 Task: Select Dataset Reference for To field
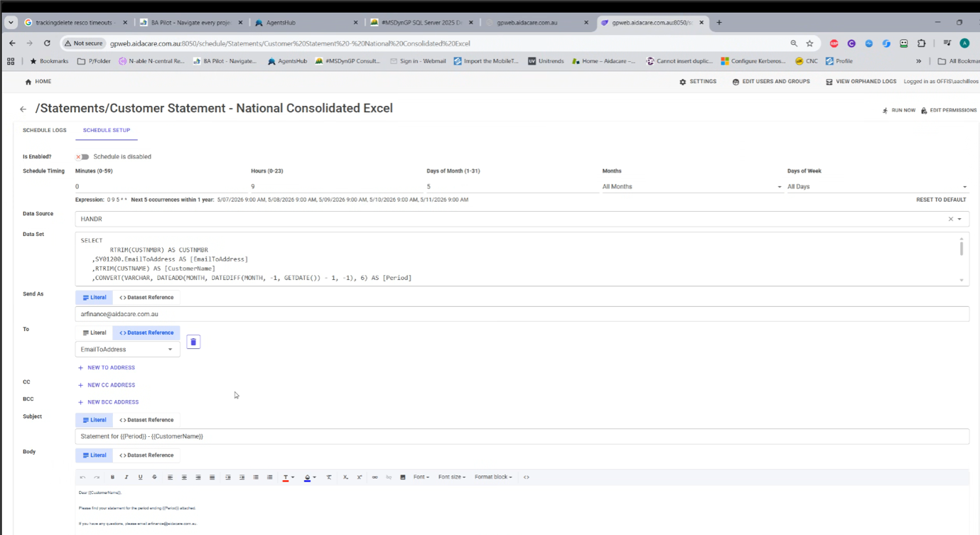pyautogui.click(x=146, y=333)
